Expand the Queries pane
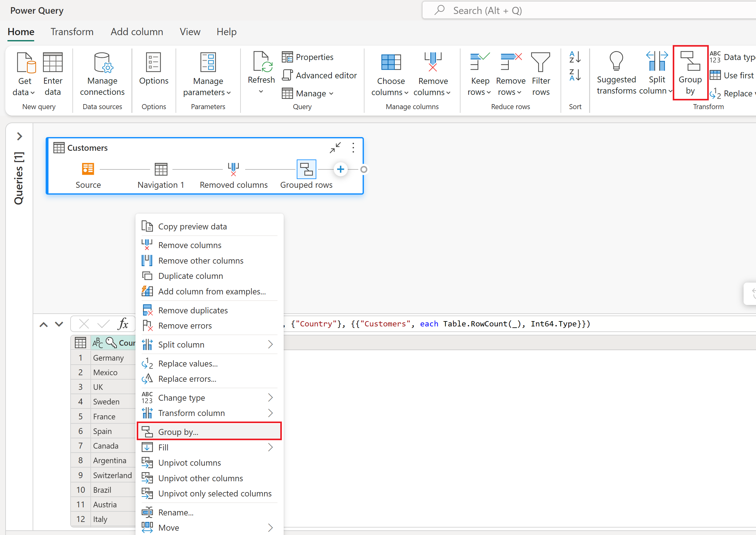Viewport: 756px width, 535px height. coord(20,136)
